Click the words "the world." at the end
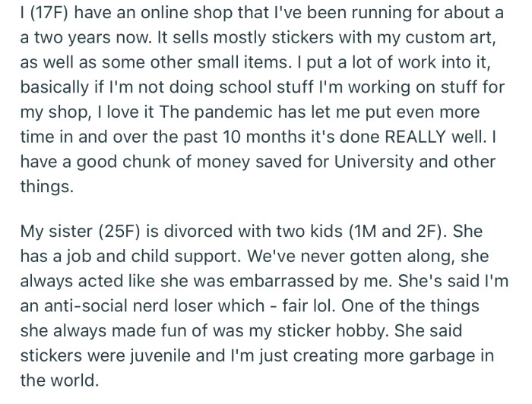This screenshot has height=404, width=532. 59,380
